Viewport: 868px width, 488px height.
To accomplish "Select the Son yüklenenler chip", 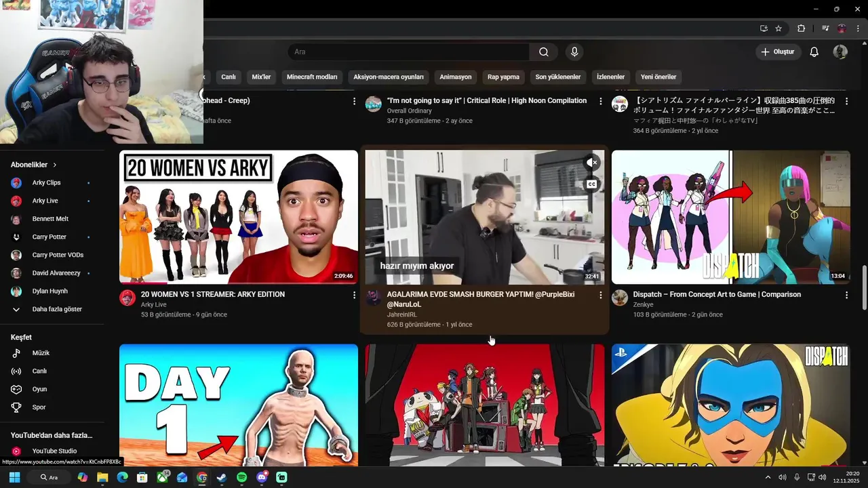I will point(558,77).
